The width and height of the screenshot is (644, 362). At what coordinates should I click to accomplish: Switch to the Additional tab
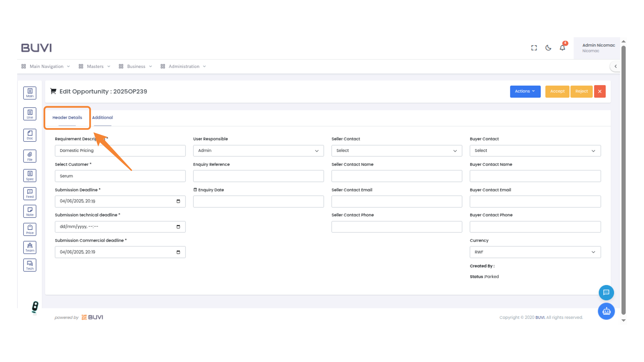click(102, 117)
